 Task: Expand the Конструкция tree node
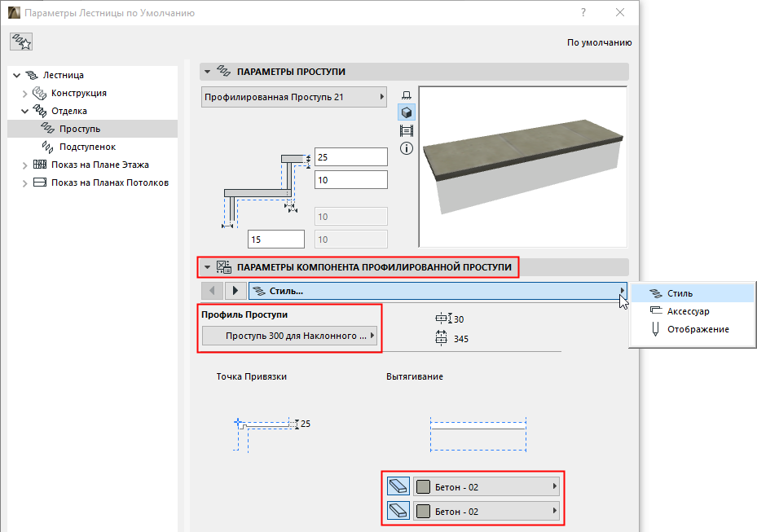pyautogui.click(x=24, y=93)
